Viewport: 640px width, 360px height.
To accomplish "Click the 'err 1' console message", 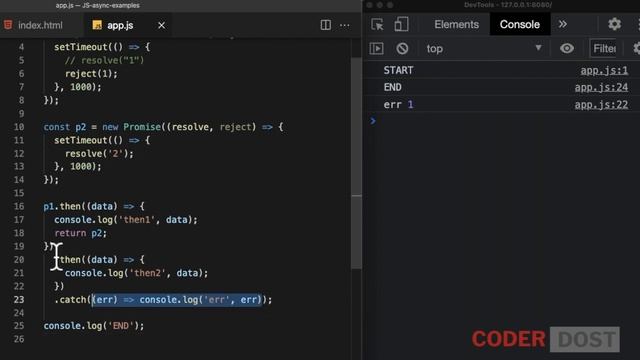I will pyautogui.click(x=398, y=104).
